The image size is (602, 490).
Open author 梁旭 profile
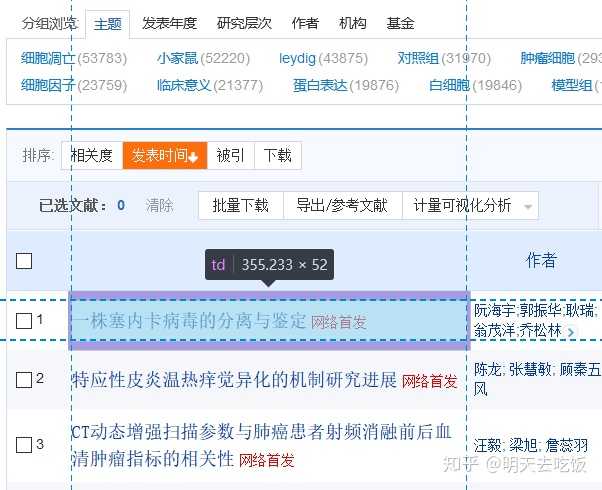click(523, 445)
